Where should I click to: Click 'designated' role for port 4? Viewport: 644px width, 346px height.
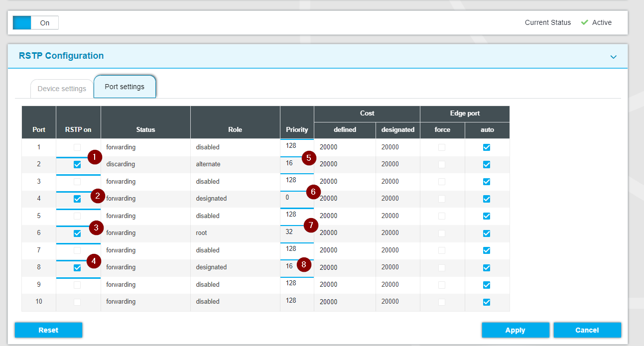pyautogui.click(x=211, y=199)
